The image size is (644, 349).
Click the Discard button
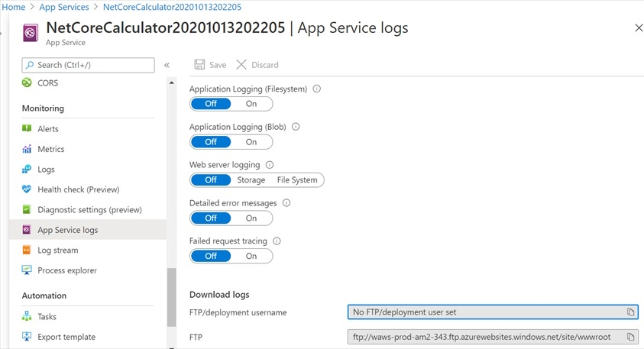coord(257,65)
